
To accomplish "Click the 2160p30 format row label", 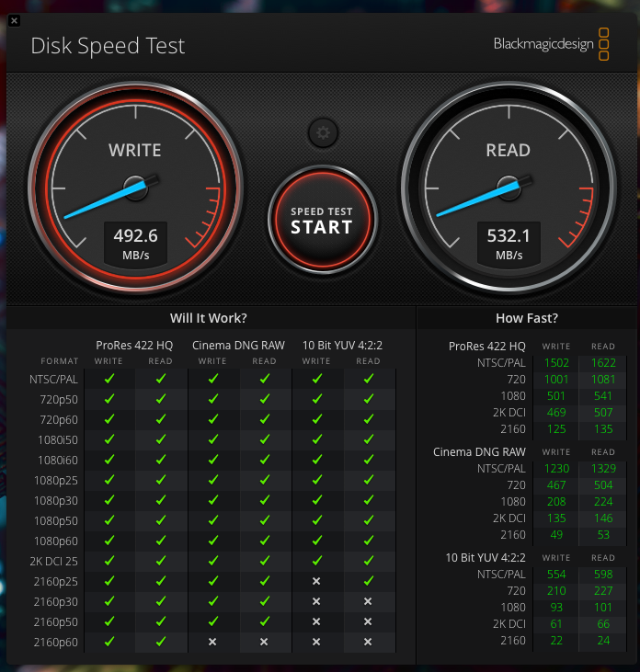I will [56, 602].
